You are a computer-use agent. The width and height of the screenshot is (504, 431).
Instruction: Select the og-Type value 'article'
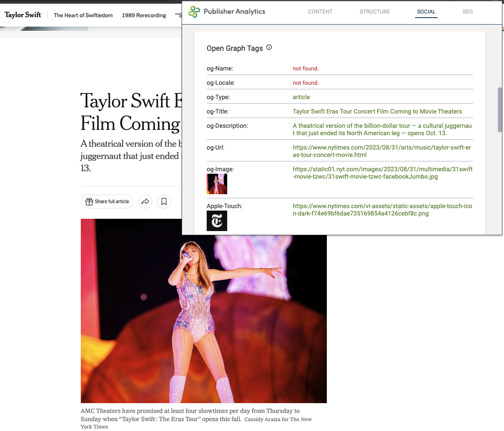tap(301, 97)
